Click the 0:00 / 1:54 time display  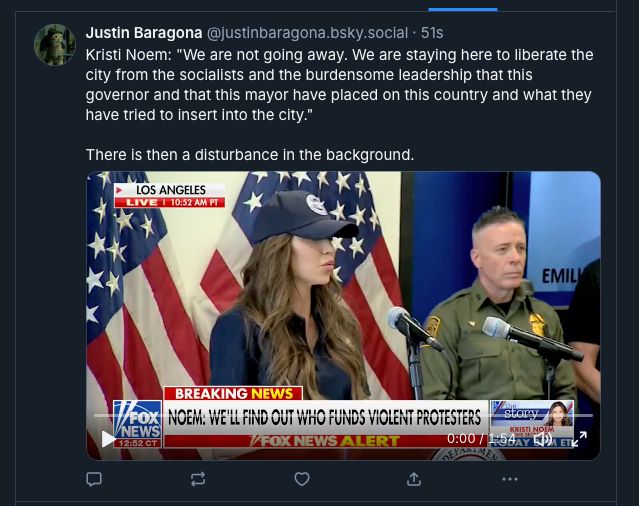coord(484,438)
